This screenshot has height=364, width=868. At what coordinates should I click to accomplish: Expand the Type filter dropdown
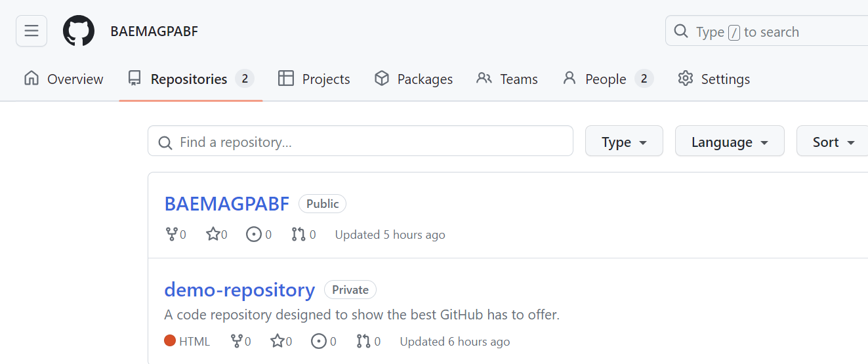(x=624, y=142)
